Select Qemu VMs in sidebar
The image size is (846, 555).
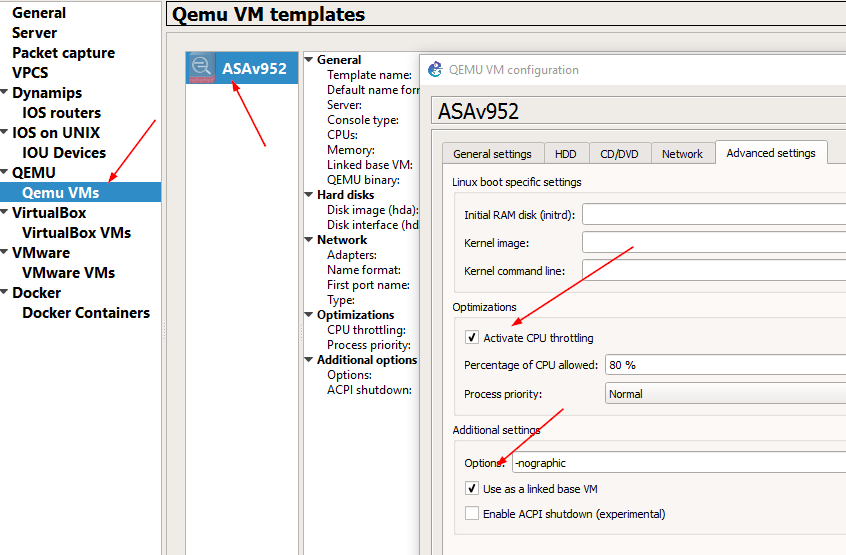80,192
